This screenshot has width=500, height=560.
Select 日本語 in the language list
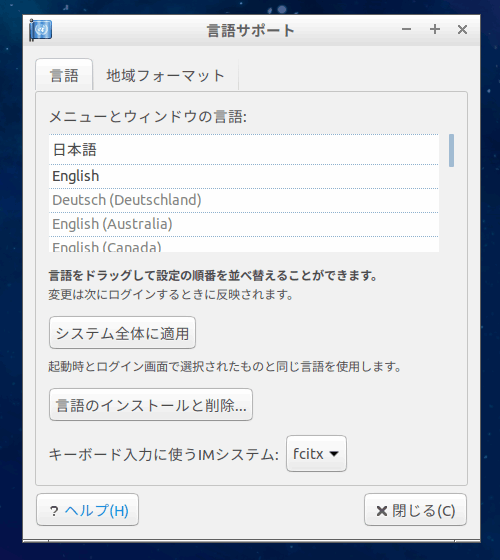coord(244,150)
